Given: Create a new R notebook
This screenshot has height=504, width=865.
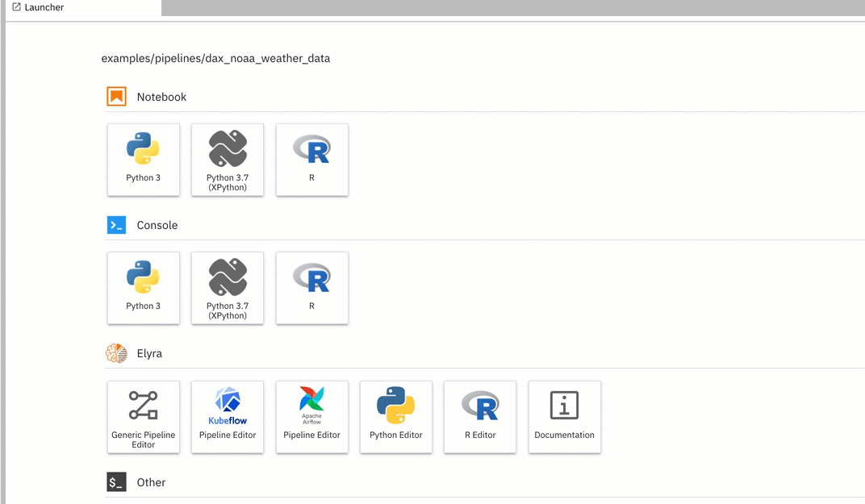Looking at the screenshot, I should click(x=311, y=159).
